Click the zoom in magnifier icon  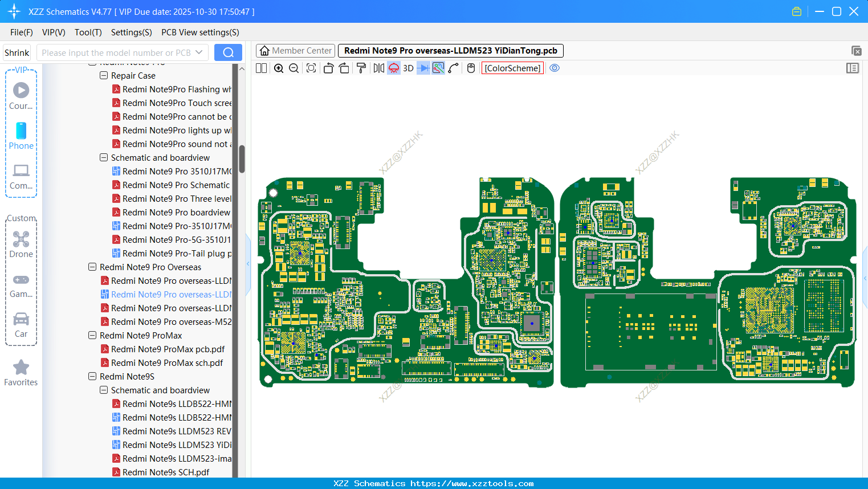(x=279, y=68)
